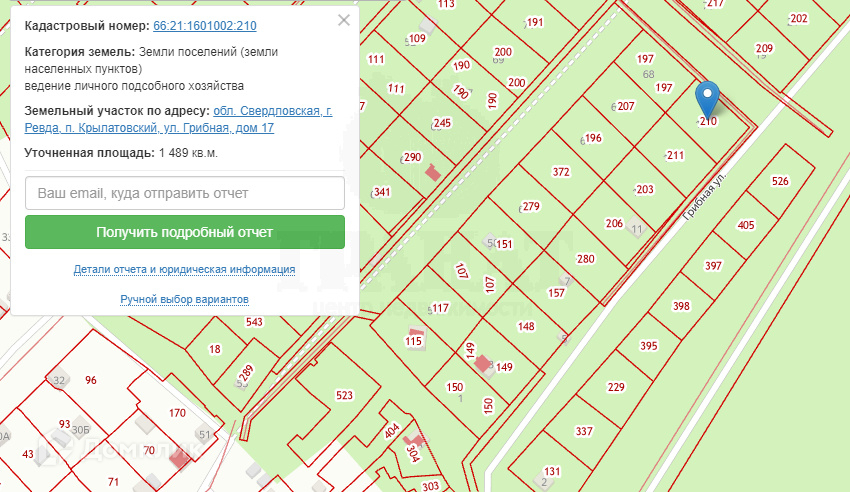Select plot label 18 on map
The height and width of the screenshot is (492, 850).
point(215,349)
